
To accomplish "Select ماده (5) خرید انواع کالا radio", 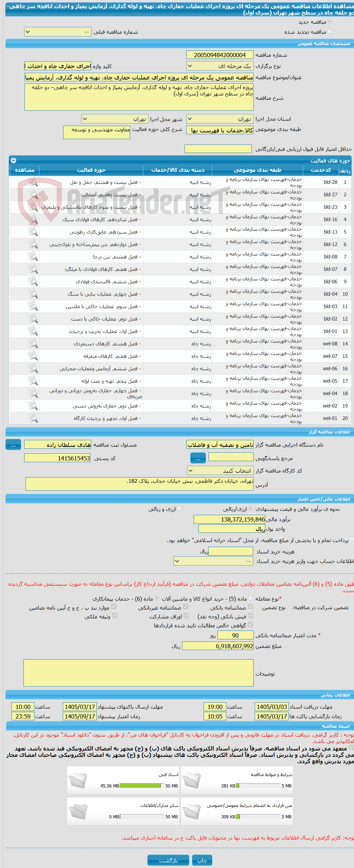I will [x=250, y=598].
